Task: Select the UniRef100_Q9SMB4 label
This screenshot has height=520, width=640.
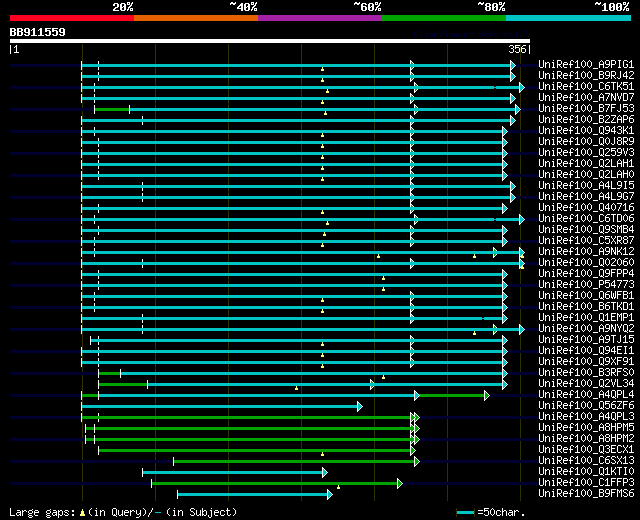Action: [586, 230]
